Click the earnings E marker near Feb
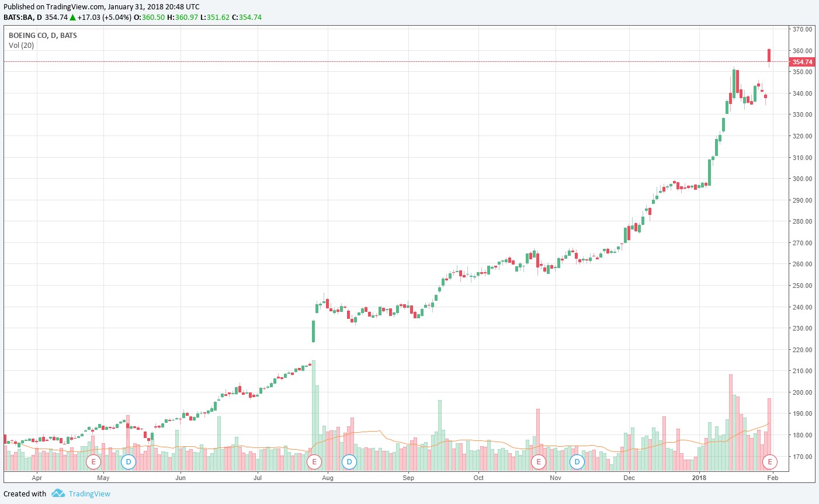819x504 pixels. [x=770, y=462]
